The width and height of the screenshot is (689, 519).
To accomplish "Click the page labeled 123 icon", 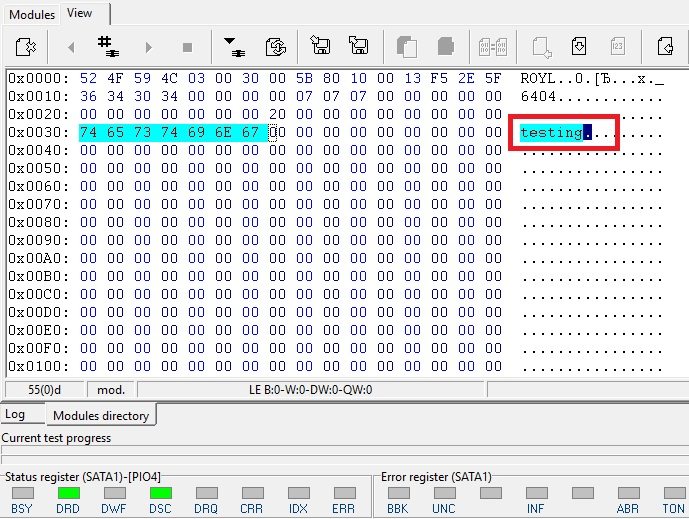I will pyautogui.click(x=617, y=46).
